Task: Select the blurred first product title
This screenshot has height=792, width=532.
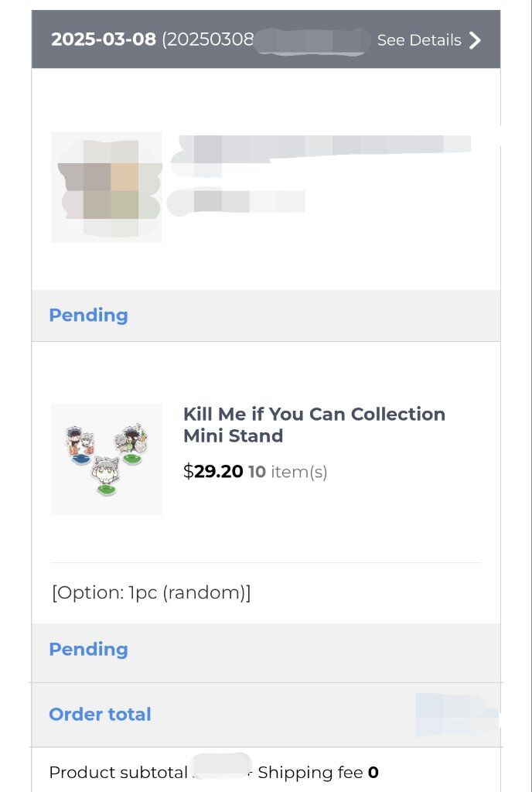Action: click(323, 152)
